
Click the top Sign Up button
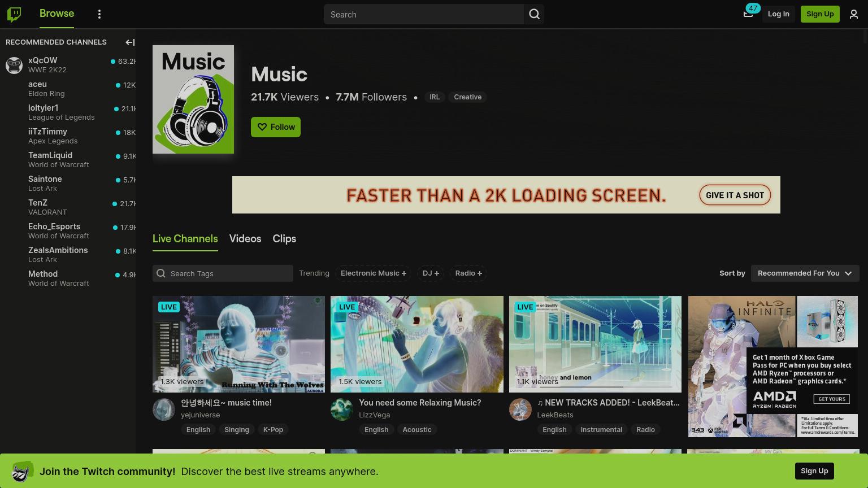point(820,14)
